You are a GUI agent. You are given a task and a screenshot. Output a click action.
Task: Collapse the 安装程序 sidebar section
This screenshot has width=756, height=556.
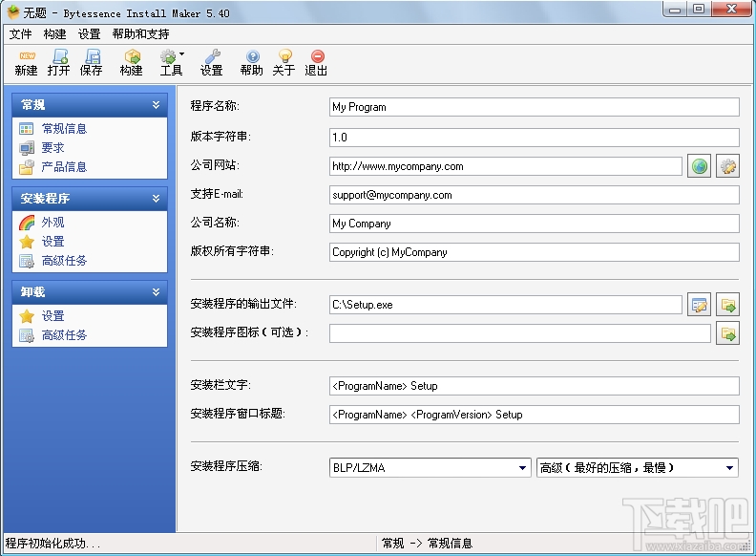156,199
